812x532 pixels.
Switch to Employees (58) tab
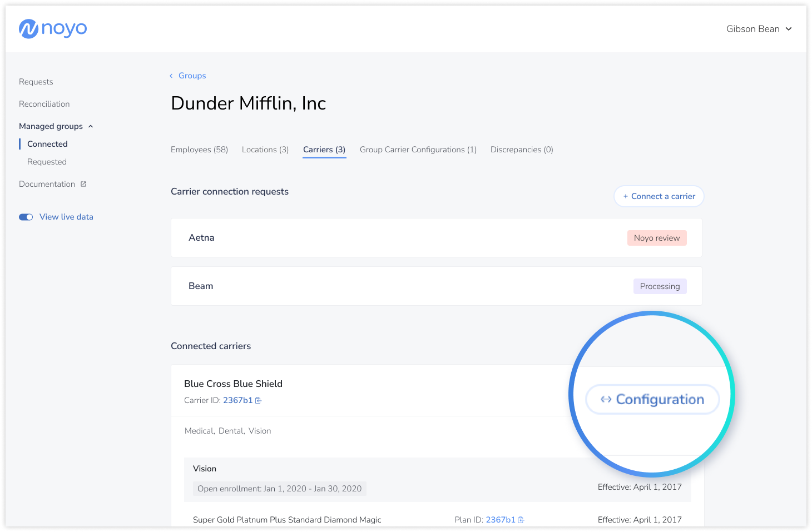point(200,150)
